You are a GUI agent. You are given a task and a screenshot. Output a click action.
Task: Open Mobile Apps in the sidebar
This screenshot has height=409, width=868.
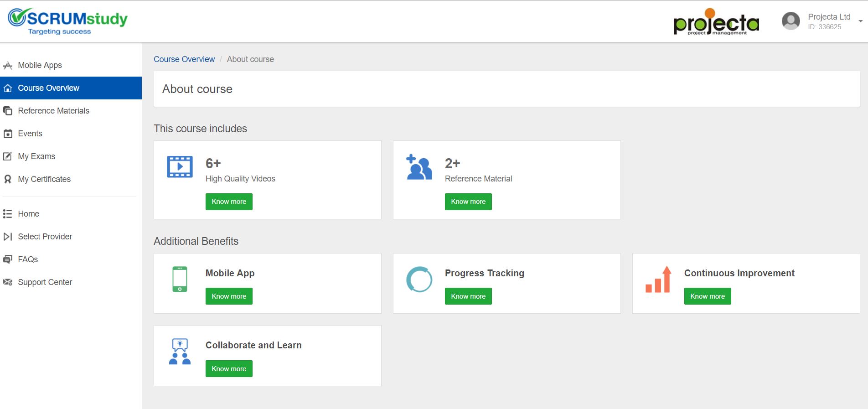tap(40, 65)
